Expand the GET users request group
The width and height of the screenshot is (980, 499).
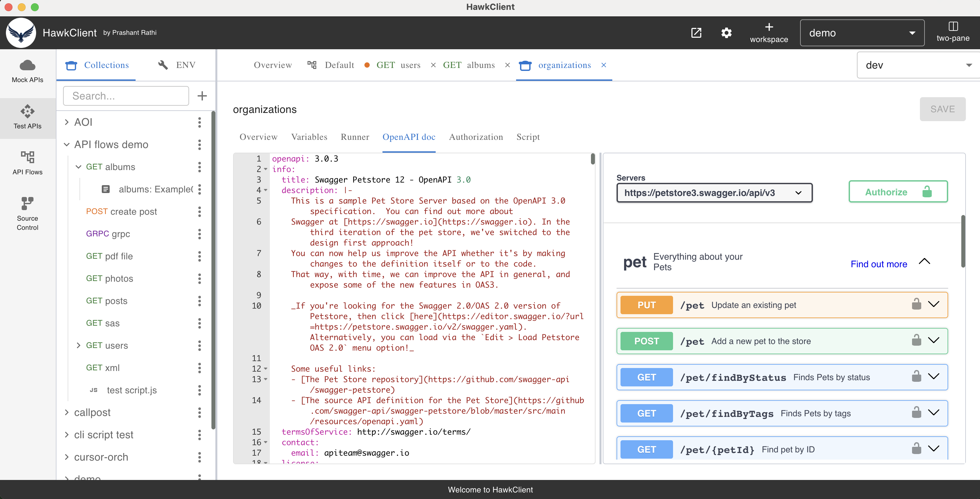(x=78, y=345)
